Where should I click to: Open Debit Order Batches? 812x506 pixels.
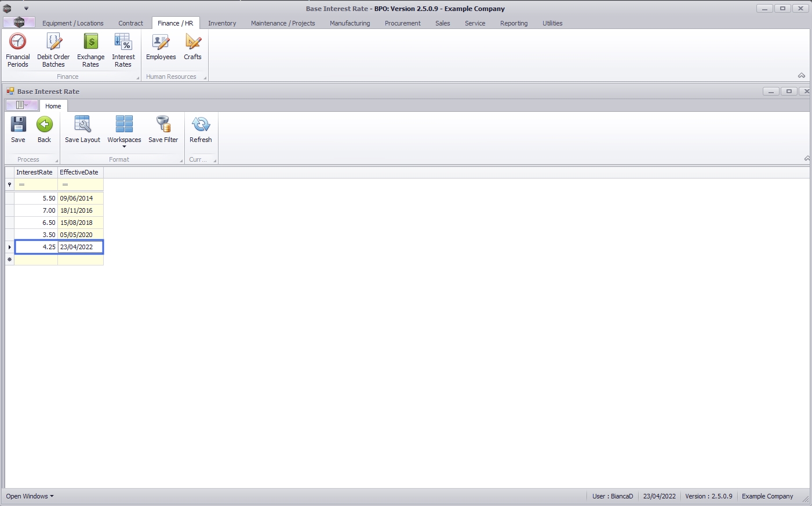pyautogui.click(x=53, y=50)
